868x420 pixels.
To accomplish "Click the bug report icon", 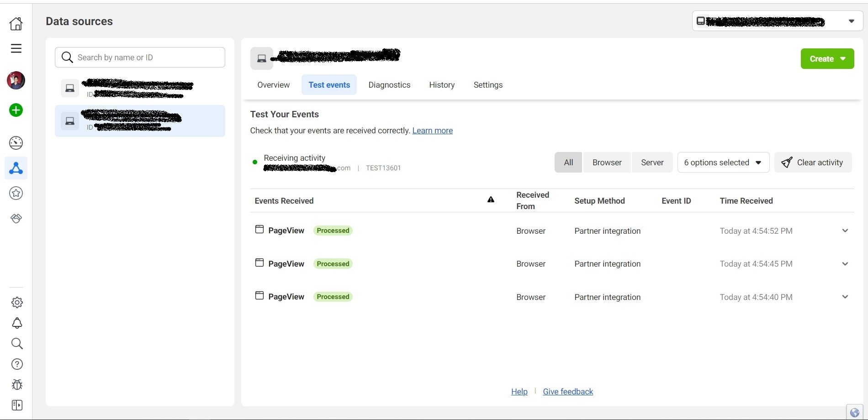I will (x=17, y=384).
